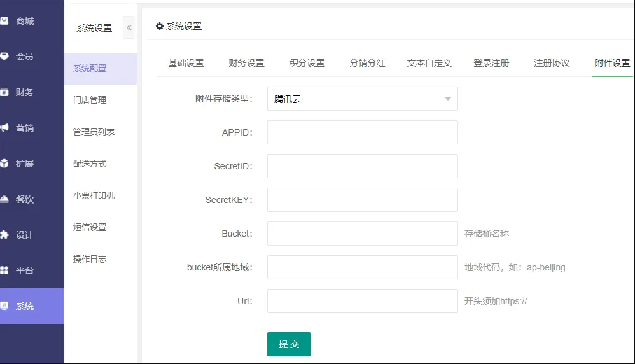Select the 财务 finance icon
The width and height of the screenshot is (635, 364).
tap(4, 92)
